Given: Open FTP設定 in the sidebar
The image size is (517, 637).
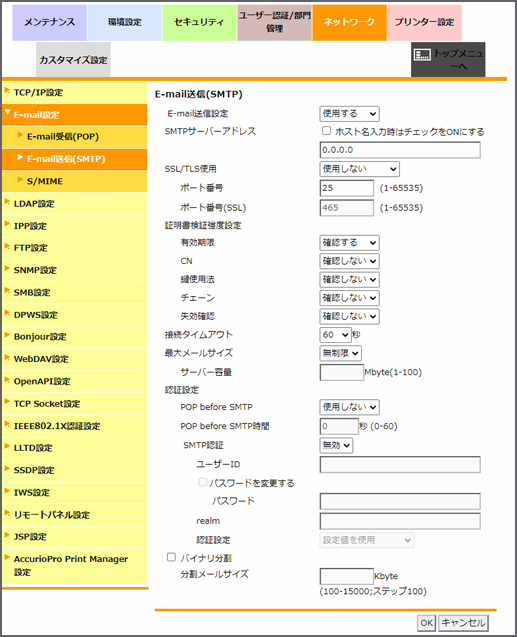Looking at the screenshot, I should pyautogui.click(x=75, y=248).
